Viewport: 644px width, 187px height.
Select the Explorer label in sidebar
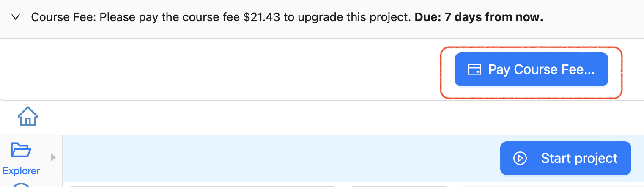click(x=21, y=171)
